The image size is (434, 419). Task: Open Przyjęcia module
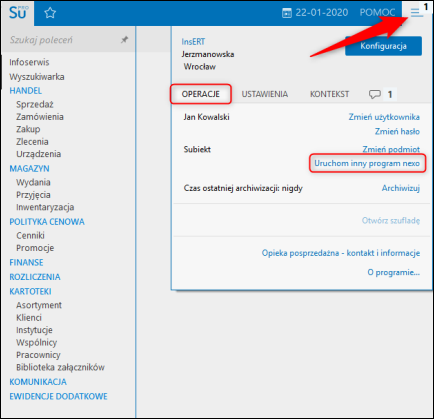[33, 195]
